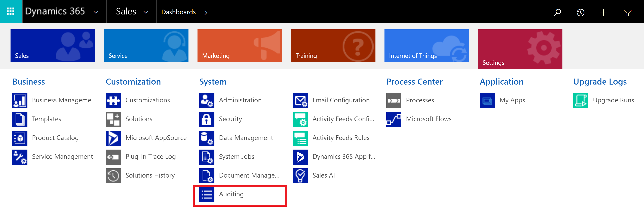Open recently viewed history icon
Viewport: 644px width, 208px height.
coord(580,12)
